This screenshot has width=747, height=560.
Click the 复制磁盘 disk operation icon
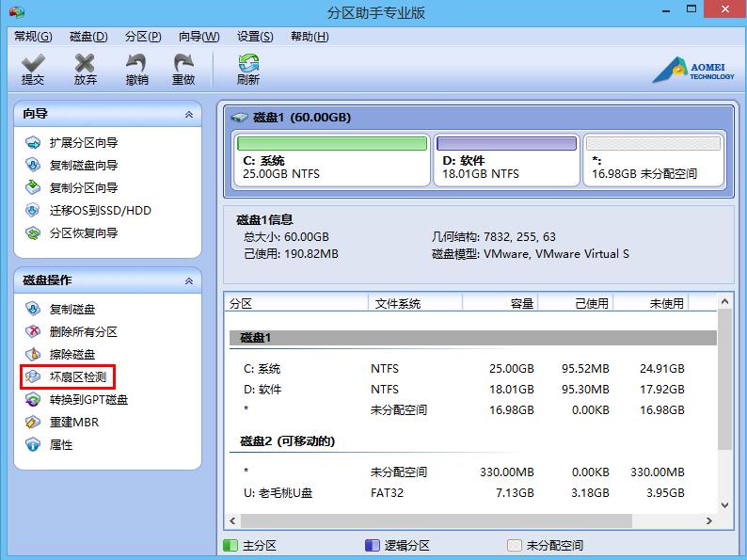click(33, 309)
